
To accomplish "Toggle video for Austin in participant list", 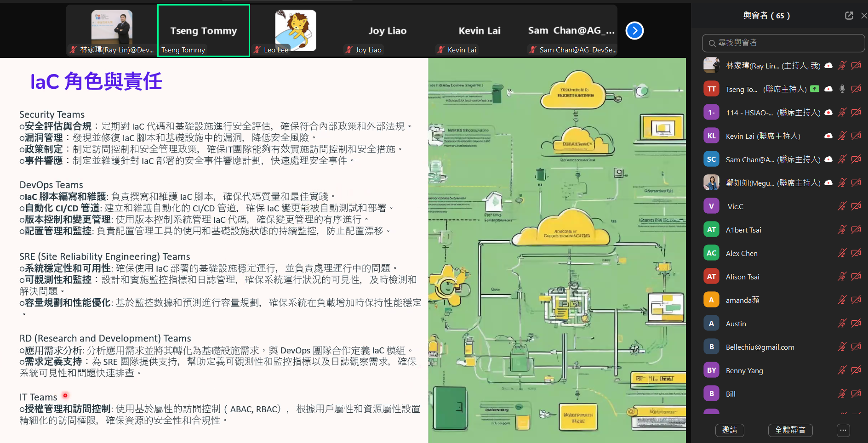I will (856, 324).
